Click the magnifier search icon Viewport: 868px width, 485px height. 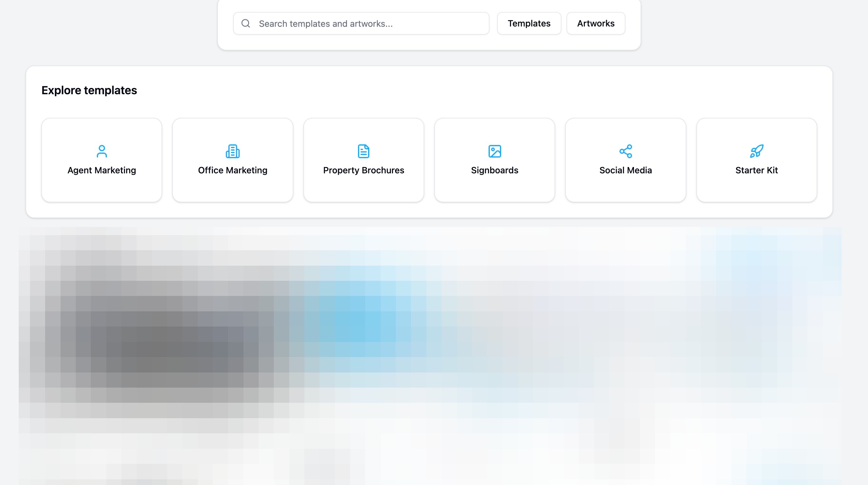[246, 23]
